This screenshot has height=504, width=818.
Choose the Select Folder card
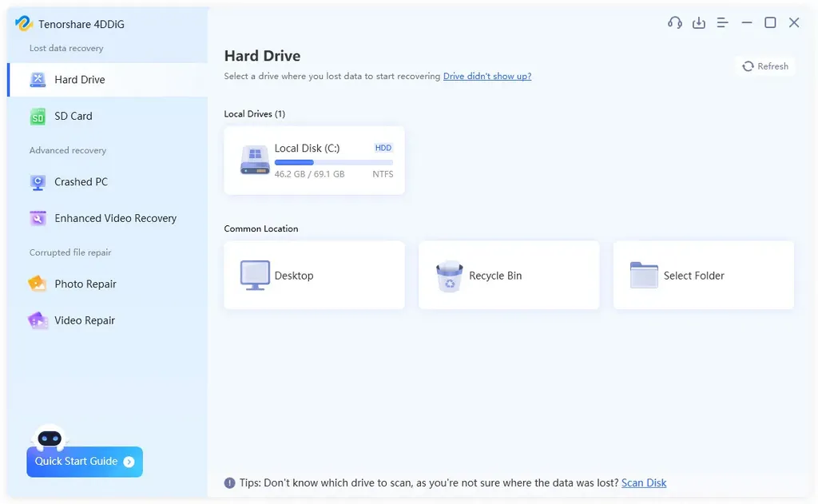coord(703,275)
